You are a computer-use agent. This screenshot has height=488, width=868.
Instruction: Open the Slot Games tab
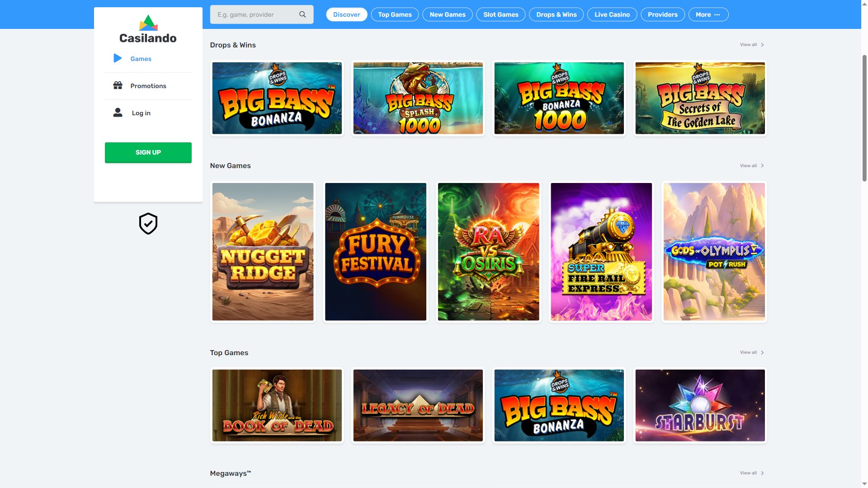click(x=500, y=14)
